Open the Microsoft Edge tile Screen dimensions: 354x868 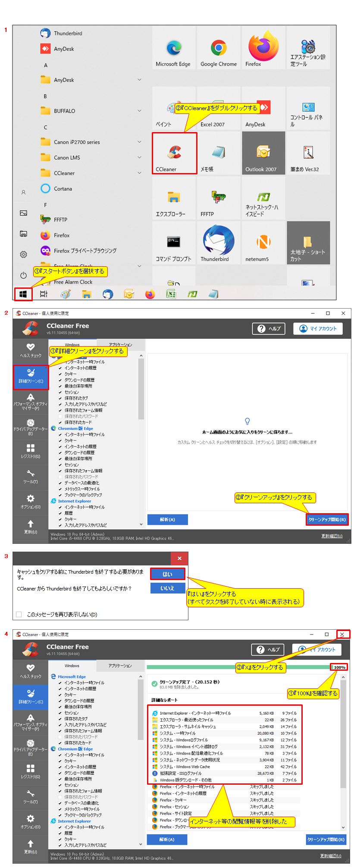tap(173, 47)
